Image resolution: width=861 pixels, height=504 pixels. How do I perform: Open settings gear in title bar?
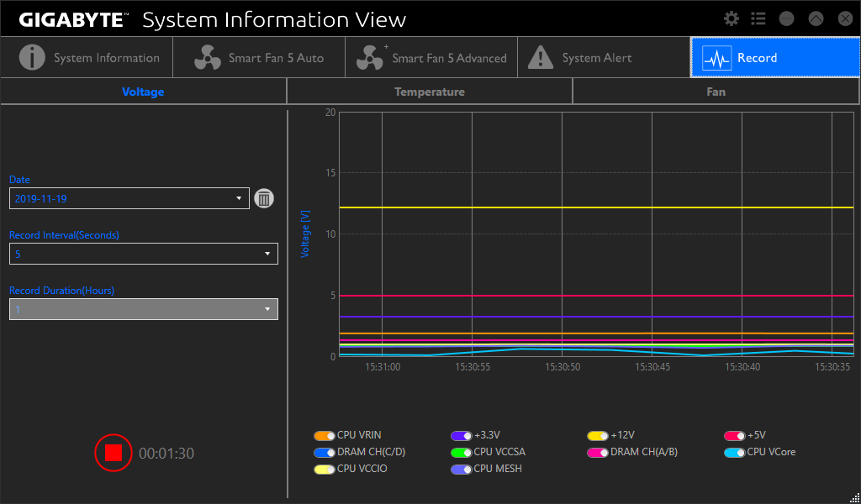coord(732,18)
